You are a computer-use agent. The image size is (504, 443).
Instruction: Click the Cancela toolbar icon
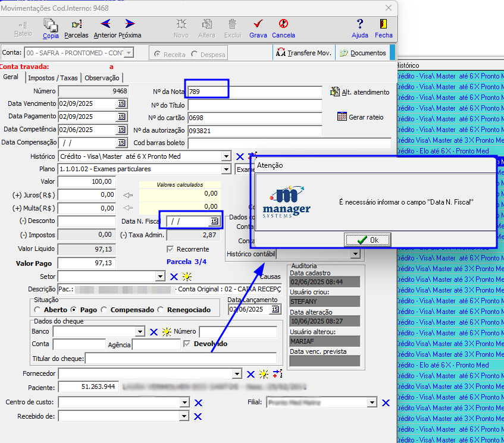click(283, 24)
